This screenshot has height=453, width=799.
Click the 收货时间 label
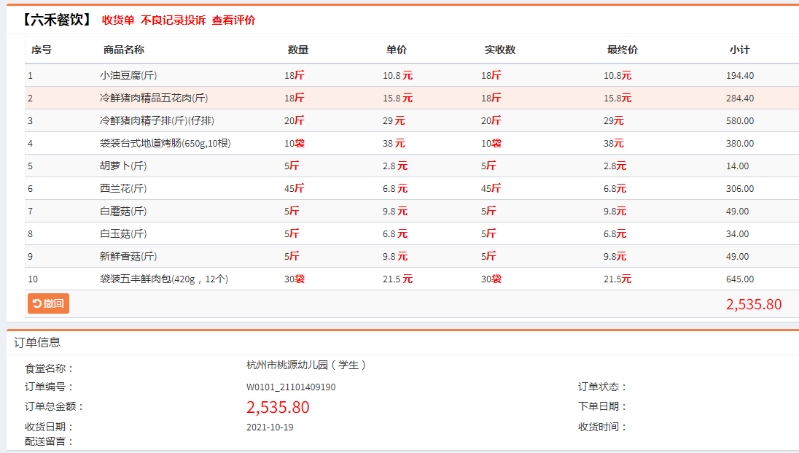[602, 427]
